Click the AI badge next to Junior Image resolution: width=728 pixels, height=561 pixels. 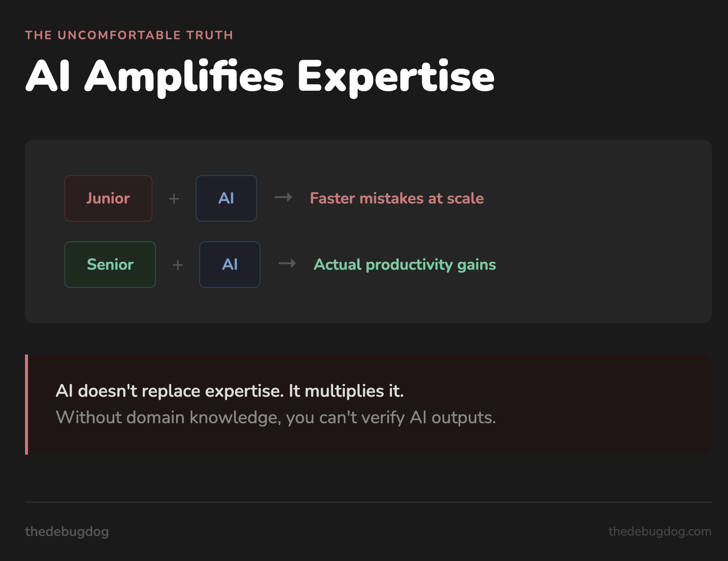click(x=226, y=198)
